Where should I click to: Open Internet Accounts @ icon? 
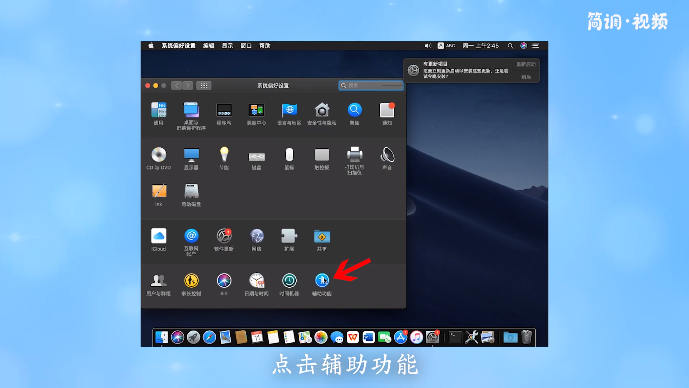coord(191,236)
